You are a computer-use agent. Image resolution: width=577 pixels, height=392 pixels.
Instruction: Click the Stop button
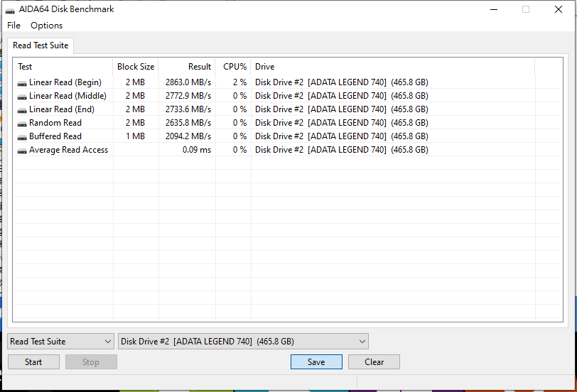[x=91, y=362]
